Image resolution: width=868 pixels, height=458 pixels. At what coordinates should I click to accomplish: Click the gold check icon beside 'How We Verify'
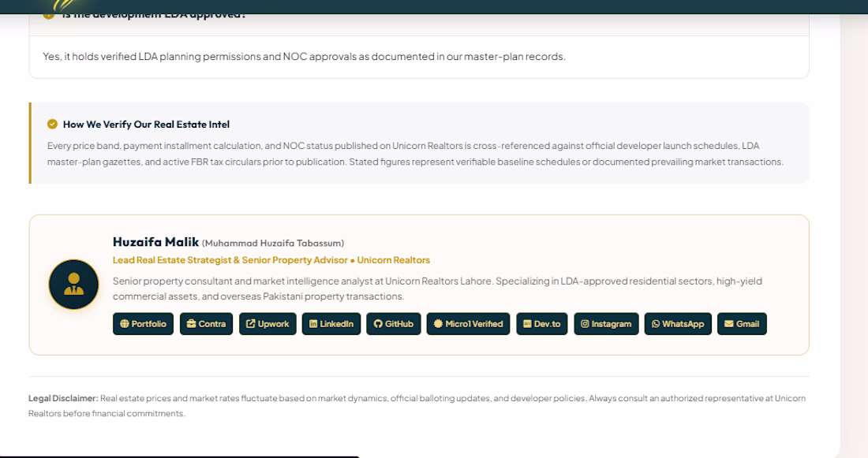point(52,124)
